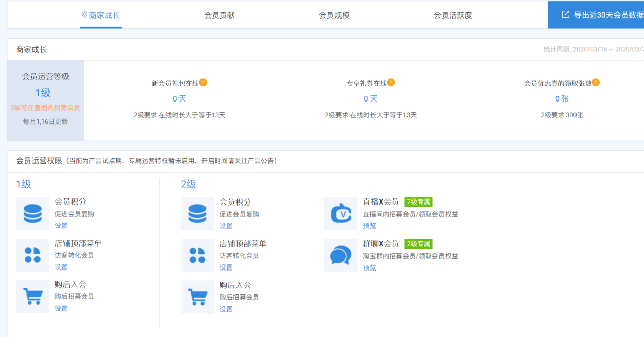
Task: Click the 店铺顶部菜单 icon under 1级
Action: click(32, 255)
